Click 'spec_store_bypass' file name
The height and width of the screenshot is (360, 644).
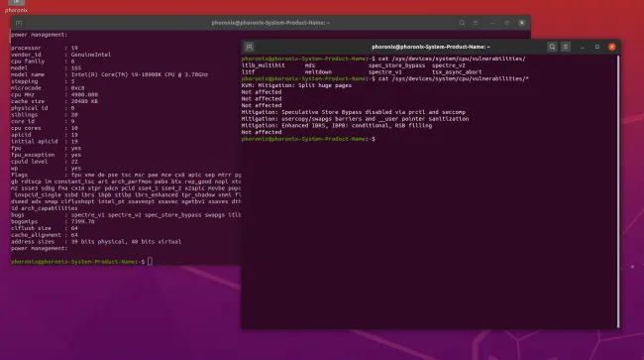tap(396, 65)
